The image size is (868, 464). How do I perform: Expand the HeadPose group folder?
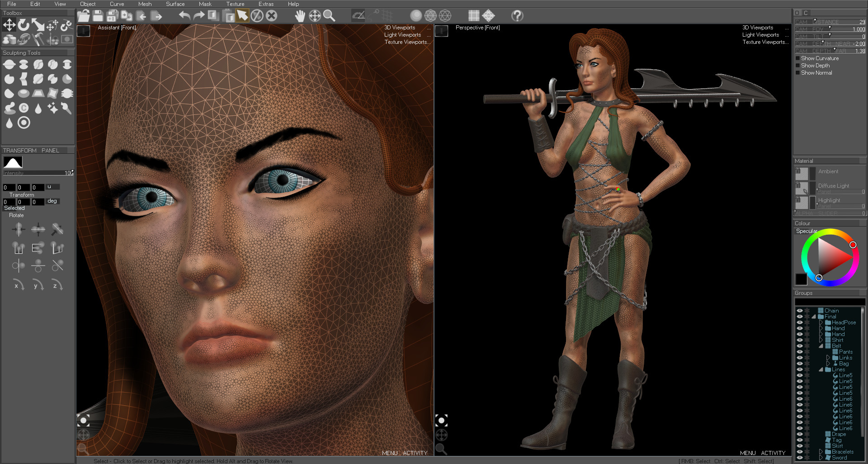click(821, 322)
